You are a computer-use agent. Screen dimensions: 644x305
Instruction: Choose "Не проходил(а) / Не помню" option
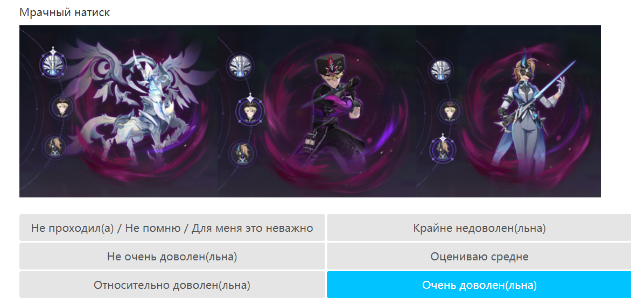click(172, 228)
